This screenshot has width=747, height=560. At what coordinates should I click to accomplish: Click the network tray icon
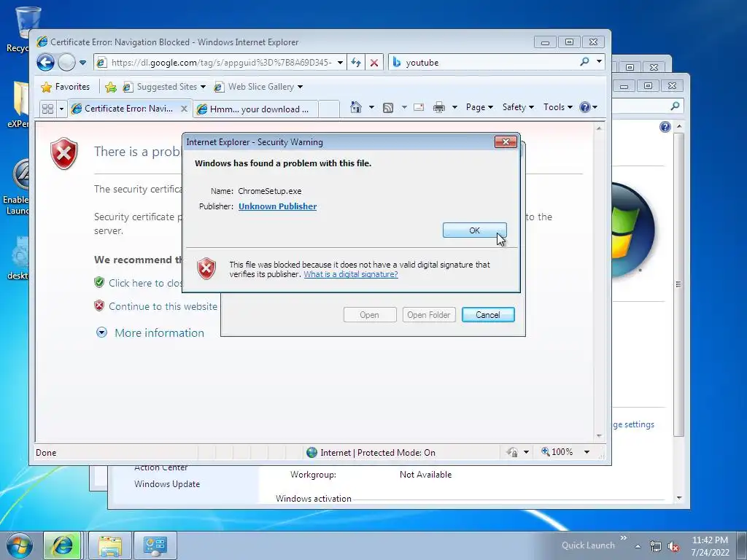[656, 547]
